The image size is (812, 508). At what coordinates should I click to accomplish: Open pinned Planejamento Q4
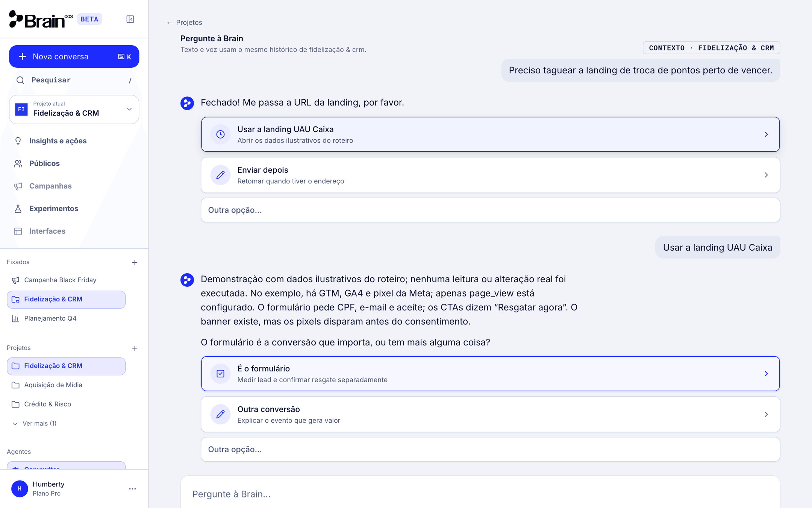tap(66, 318)
